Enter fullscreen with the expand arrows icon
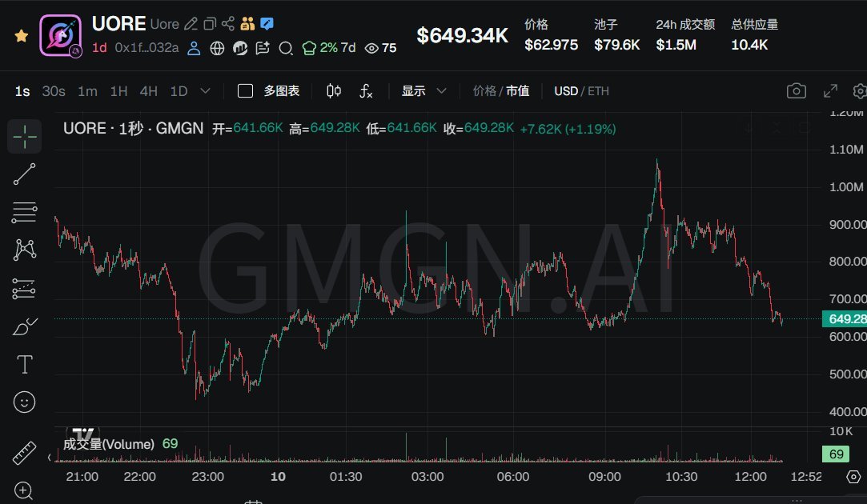867x504 pixels. click(830, 91)
